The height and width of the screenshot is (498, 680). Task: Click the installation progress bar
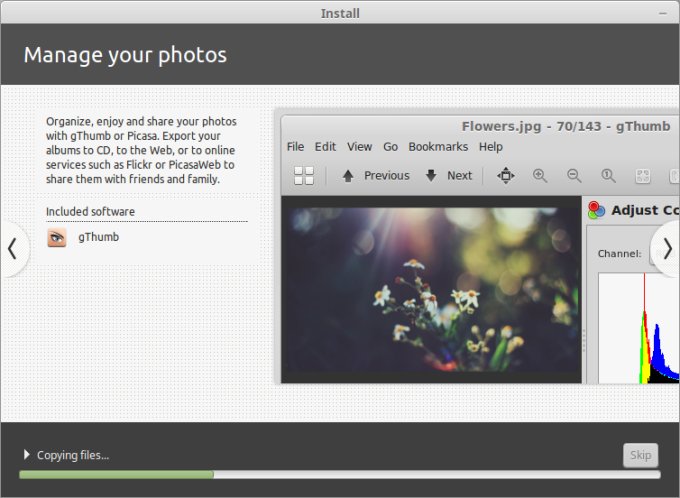(x=340, y=475)
